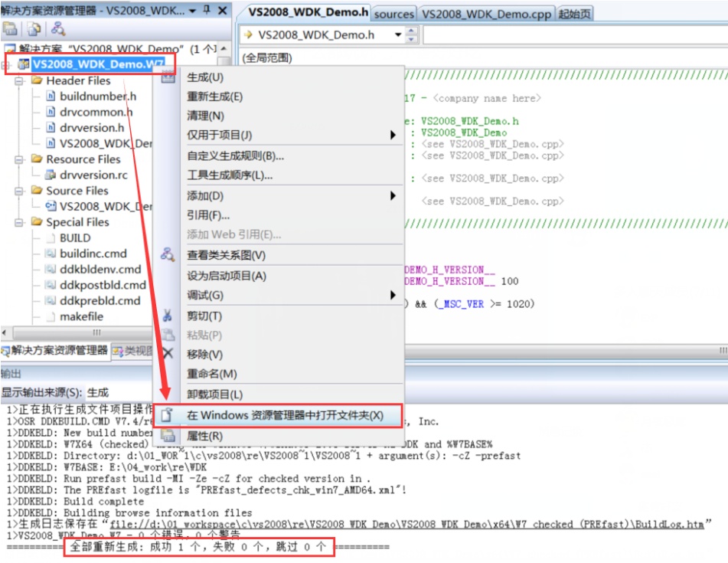Screen dimensions: 728x563
Task: Switch to the 起始页 start page tab
Action: (x=574, y=14)
